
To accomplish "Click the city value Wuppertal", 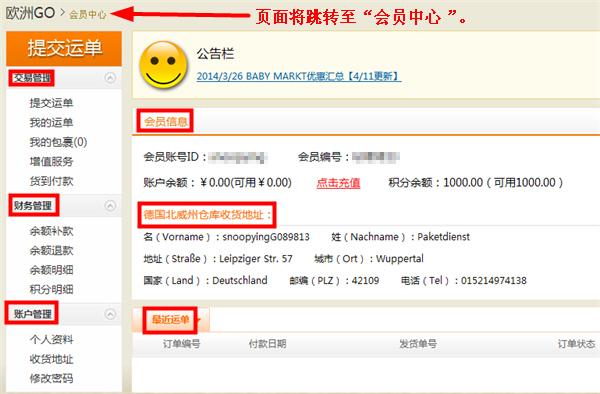I will coord(399,259).
